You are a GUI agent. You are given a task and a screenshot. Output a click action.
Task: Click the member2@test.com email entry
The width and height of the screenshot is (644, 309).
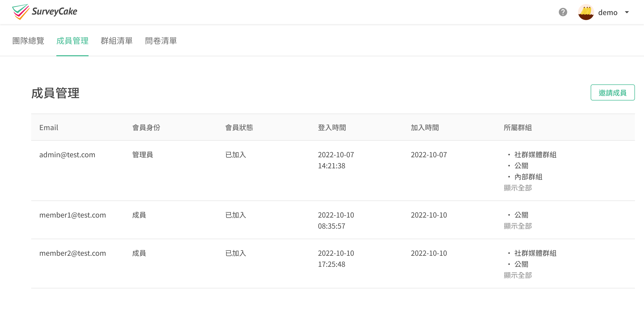click(x=72, y=253)
